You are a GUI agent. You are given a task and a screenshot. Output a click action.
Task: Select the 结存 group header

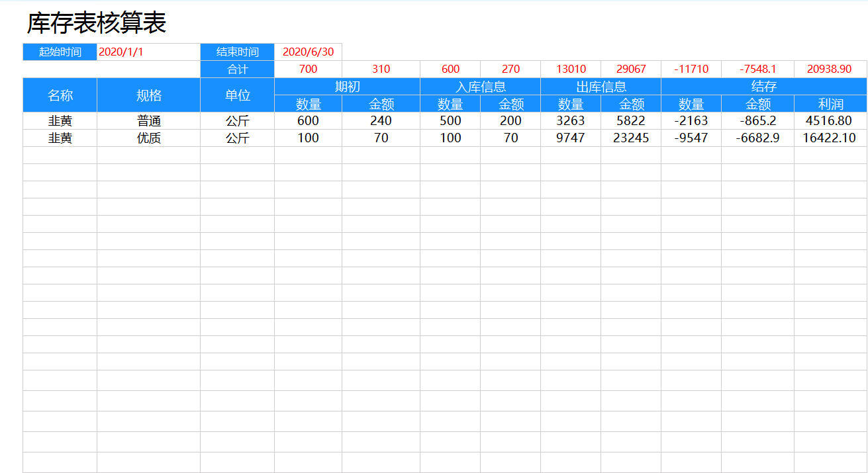pyautogui.click(x=764, y=87)
